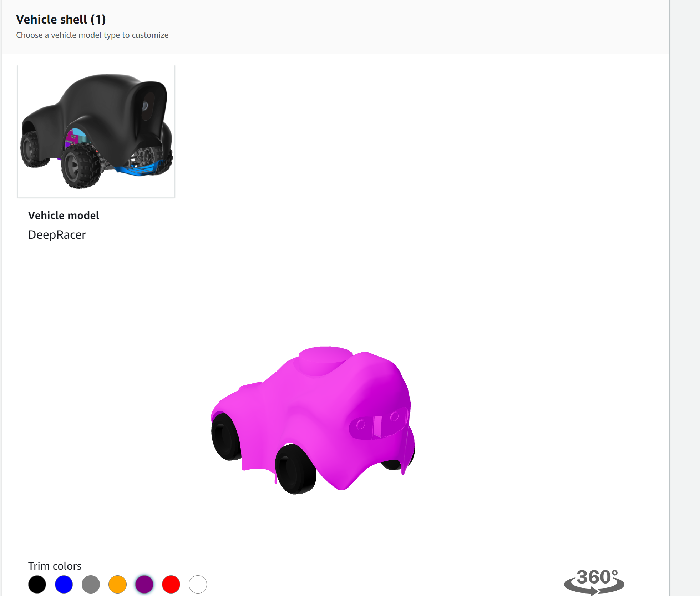700x596 pixels.
Task: Click the roof dome of magenta car
Action: click(325, 359)
